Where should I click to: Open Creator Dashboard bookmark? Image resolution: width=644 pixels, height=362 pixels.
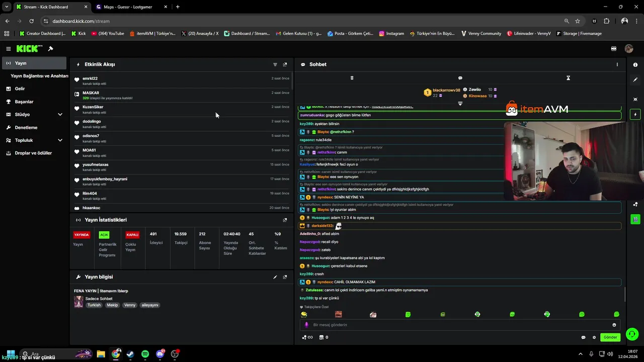(42, 33)
